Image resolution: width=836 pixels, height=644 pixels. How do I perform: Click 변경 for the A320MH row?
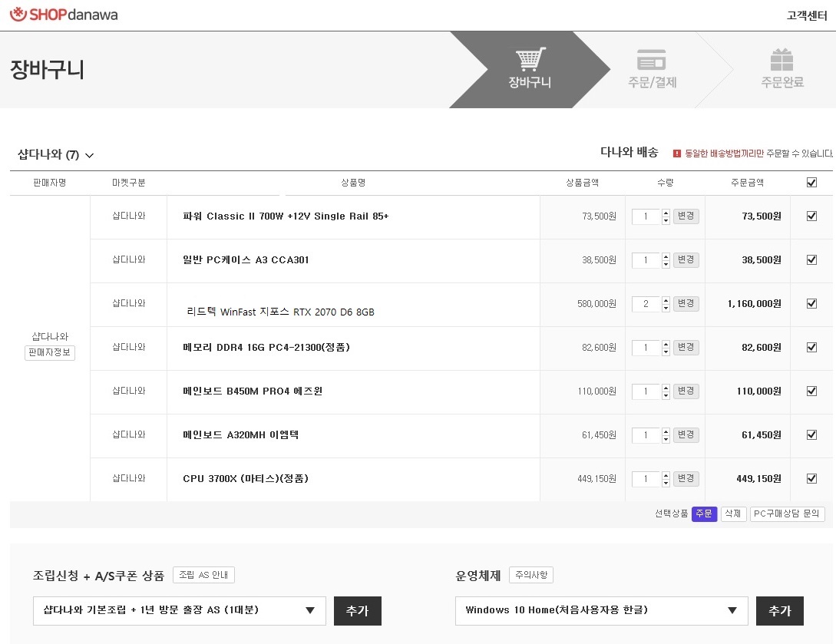pos(686,434)
